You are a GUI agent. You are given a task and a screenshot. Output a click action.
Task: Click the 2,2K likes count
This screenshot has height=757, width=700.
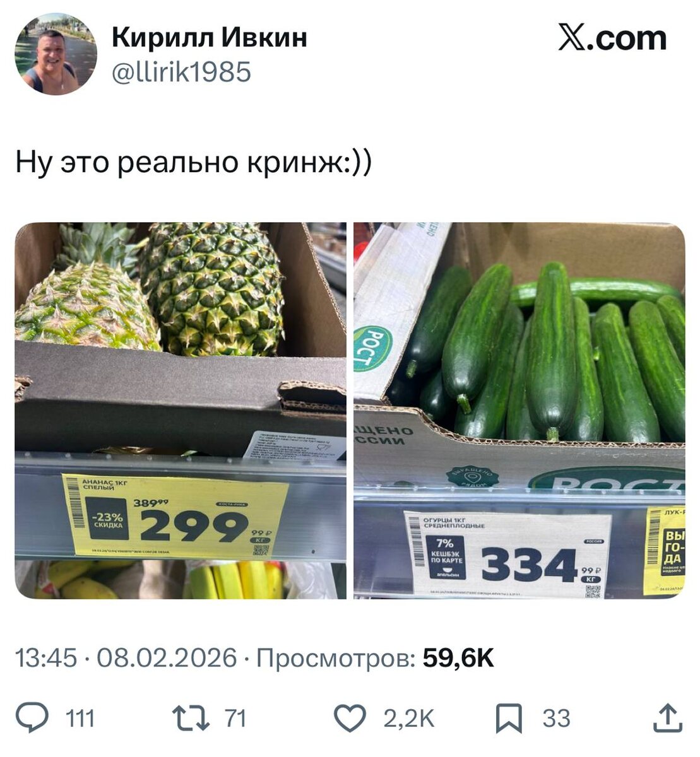(409, 719)
